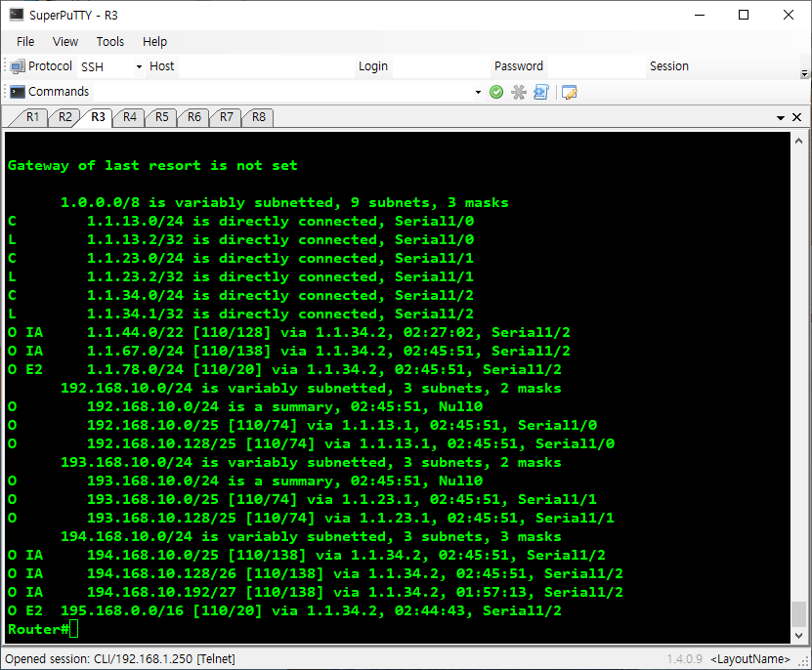Expand the connection toolbar overflow arrow
The height and width of the screenshot is (670, 812).
click(x=804, y=74)
